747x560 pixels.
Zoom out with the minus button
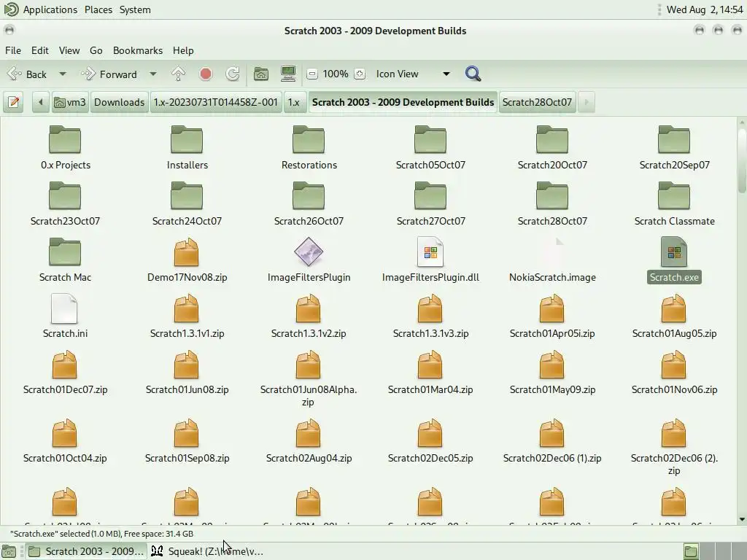[312, 74]
